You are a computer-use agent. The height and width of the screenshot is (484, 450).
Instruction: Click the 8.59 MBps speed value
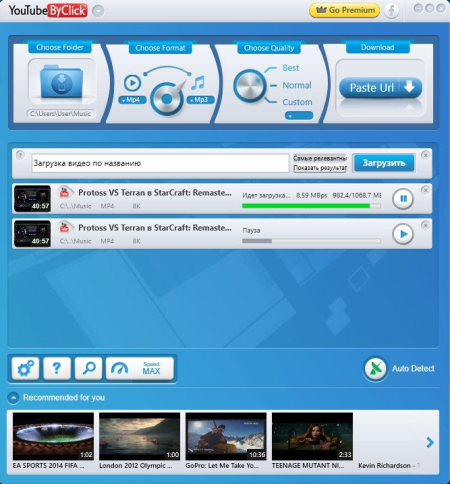pyautogui.click(x=312, y=196)
